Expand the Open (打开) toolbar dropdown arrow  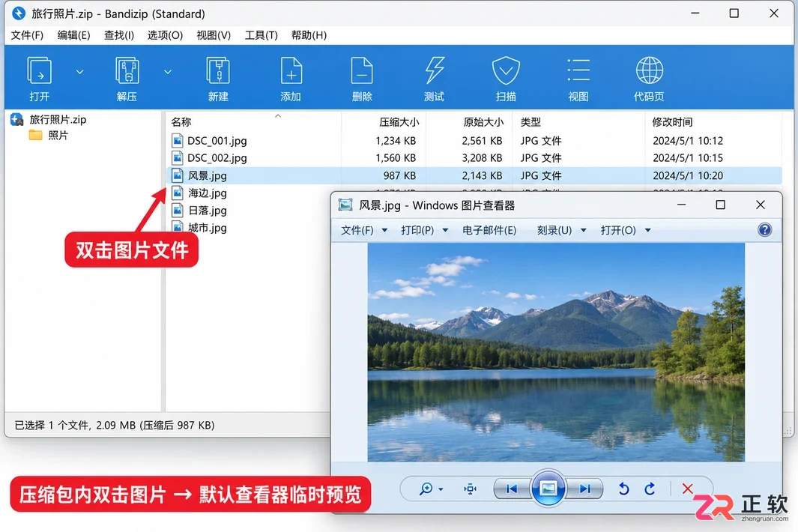tap(80, 72)
